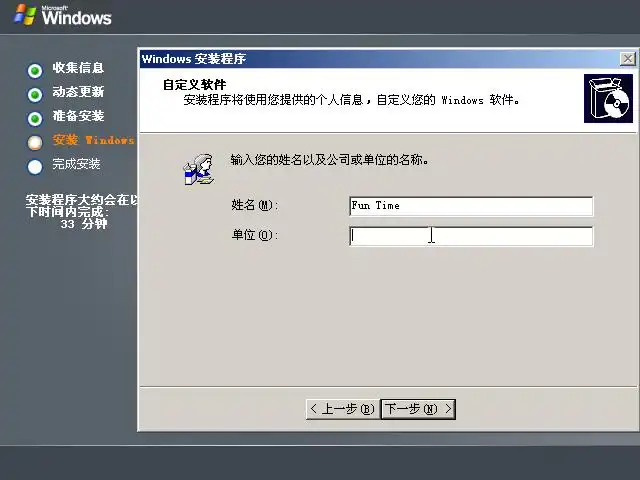Click the 33 分钟 remaining time text
Viewport: 640px width, 480px height.
[84, 224]
